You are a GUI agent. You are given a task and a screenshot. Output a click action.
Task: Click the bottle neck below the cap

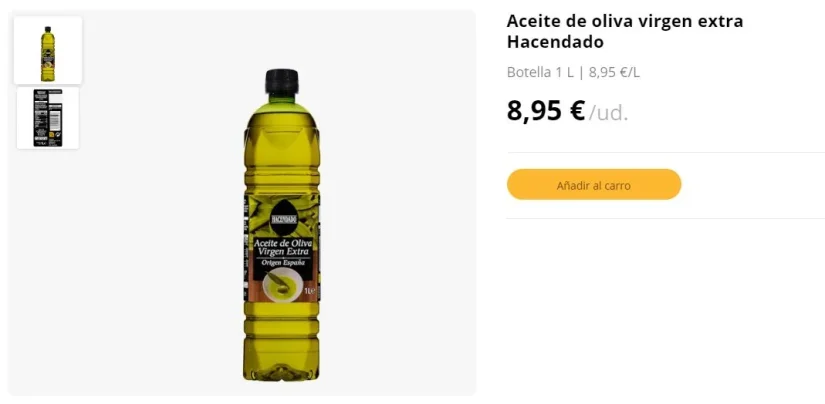pos(281,100)
